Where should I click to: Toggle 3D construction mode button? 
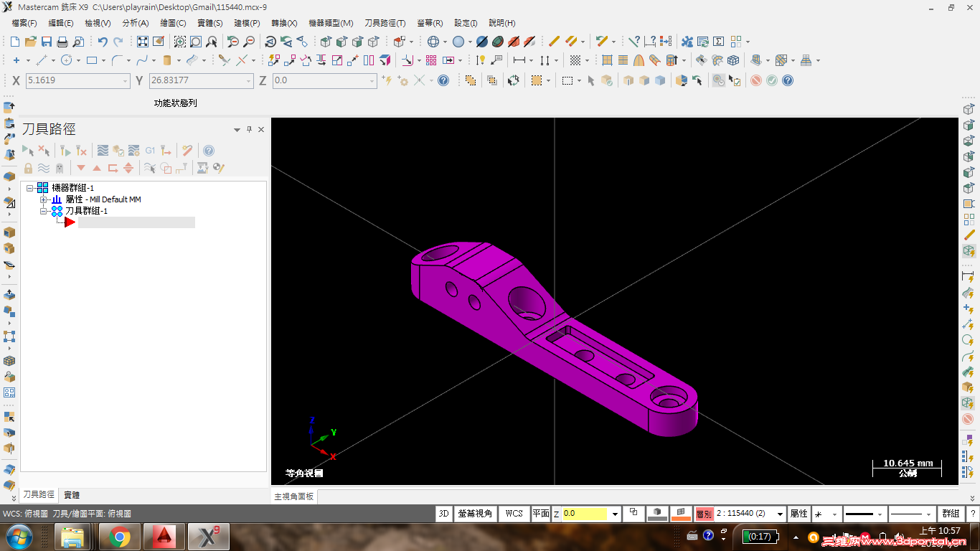tap(444, 514)
